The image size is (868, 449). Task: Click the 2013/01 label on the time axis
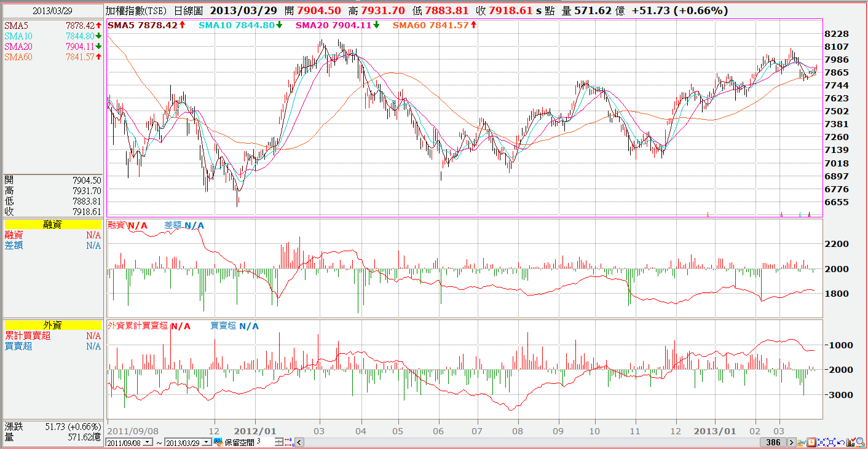714,430
